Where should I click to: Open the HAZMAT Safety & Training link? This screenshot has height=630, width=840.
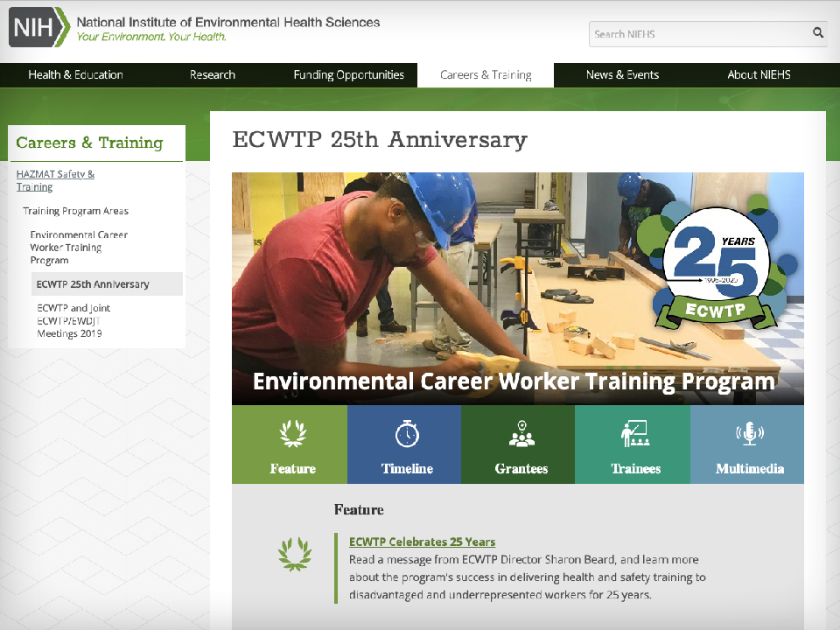[55, 180]
